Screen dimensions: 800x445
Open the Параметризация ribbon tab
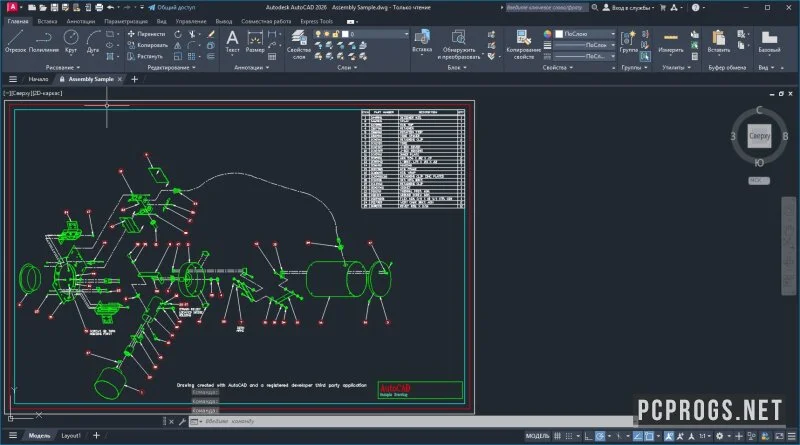[126, 21]
